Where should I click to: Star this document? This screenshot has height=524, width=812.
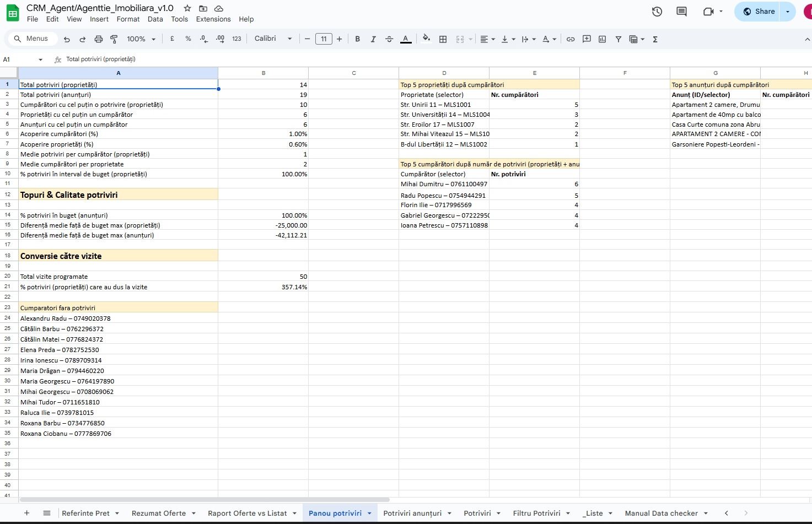187,8
